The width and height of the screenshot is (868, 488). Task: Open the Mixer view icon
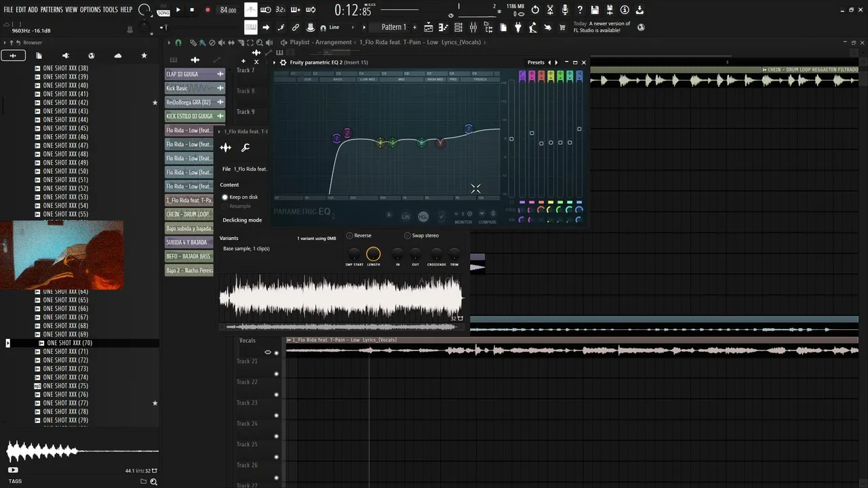(473, 27)
